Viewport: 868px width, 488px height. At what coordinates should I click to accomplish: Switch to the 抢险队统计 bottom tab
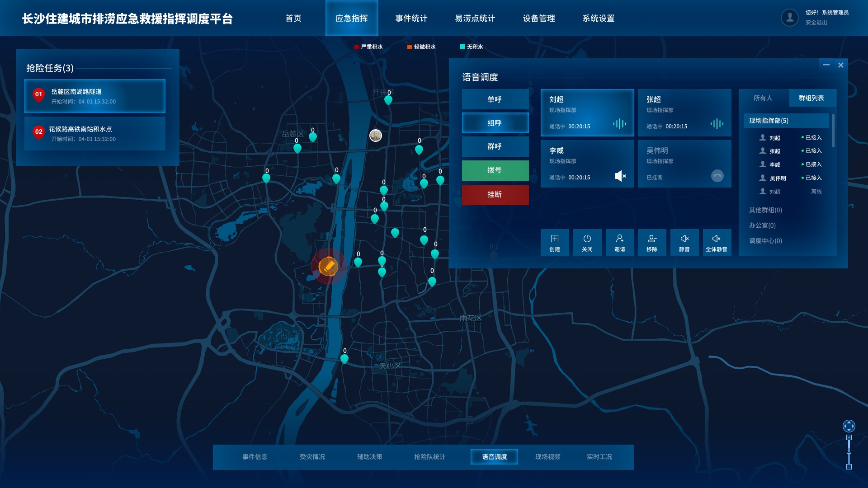click(430, 457)
